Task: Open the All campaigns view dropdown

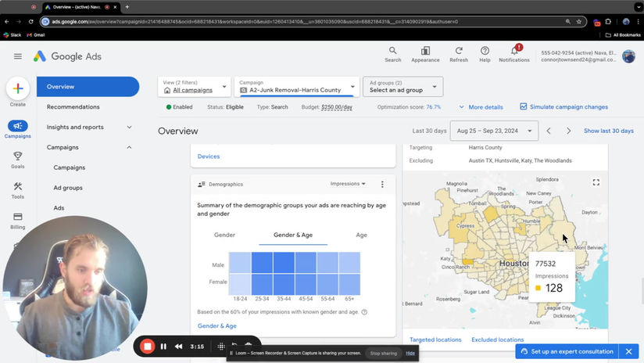Action: (x=195, y=87)
